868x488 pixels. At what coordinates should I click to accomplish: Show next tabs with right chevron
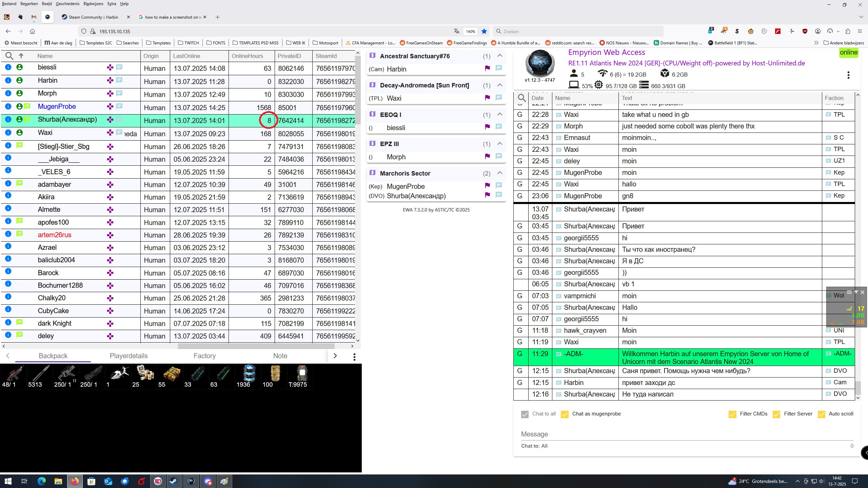click(x=335, y=356)
